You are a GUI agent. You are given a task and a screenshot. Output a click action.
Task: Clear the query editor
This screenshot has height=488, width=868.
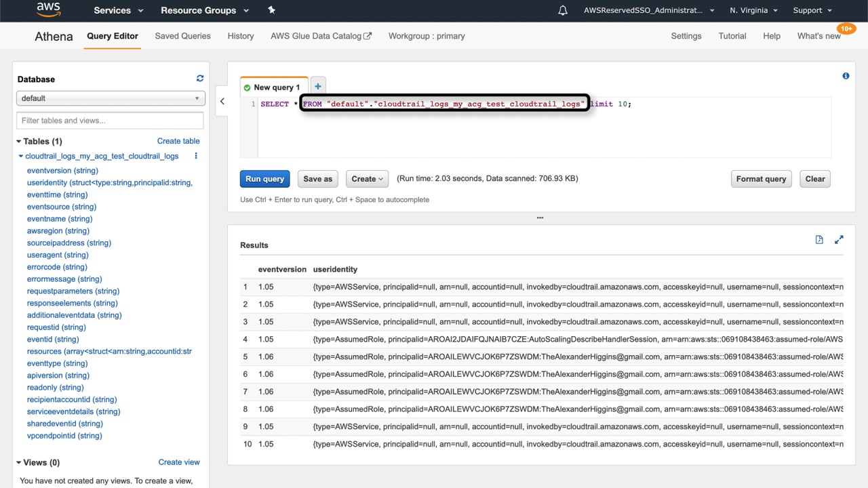click(815, 179)
